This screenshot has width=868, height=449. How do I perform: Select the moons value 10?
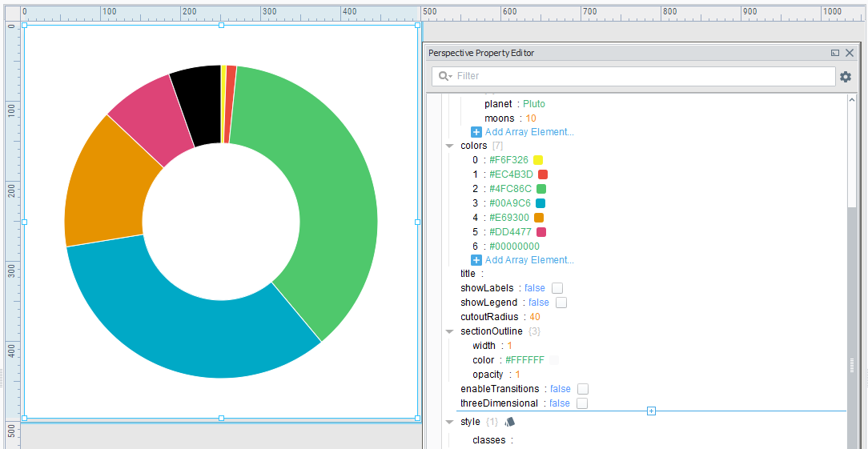tap(531, 118)
